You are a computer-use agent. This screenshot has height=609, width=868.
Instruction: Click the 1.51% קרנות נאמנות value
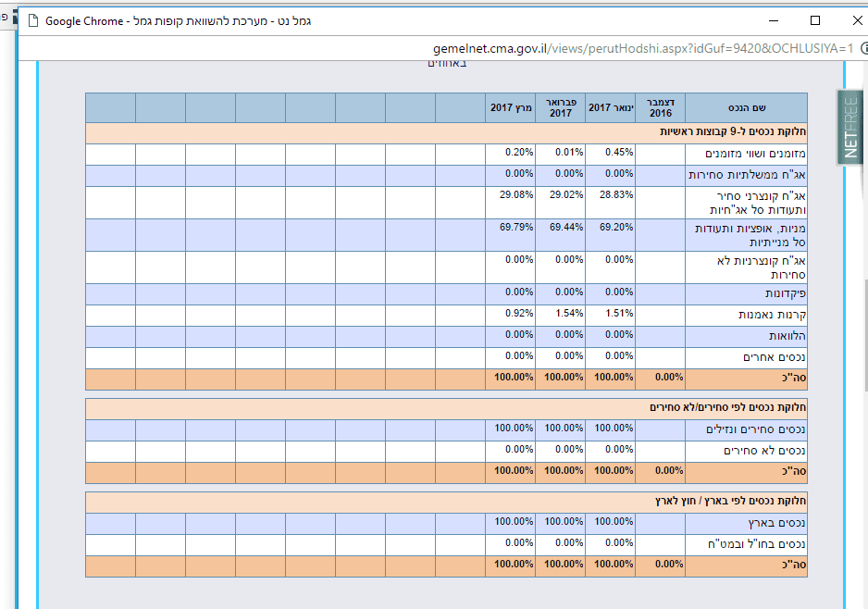(x=619, y=314)
